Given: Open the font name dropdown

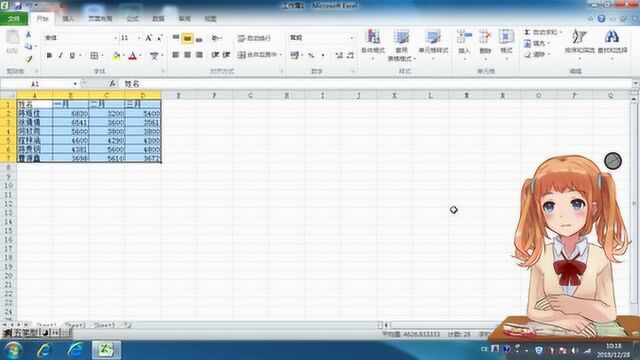Looking at the screenshot, I should point(116,38).
